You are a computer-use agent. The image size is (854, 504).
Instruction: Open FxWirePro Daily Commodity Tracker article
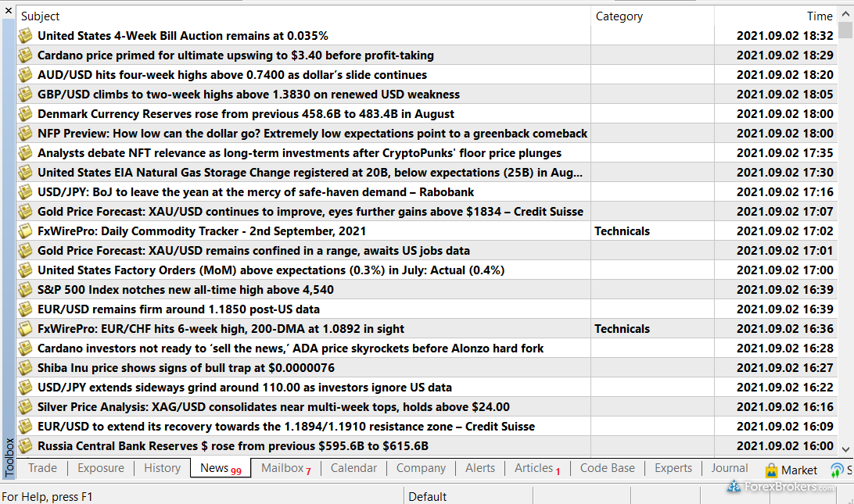coord(202,231)
